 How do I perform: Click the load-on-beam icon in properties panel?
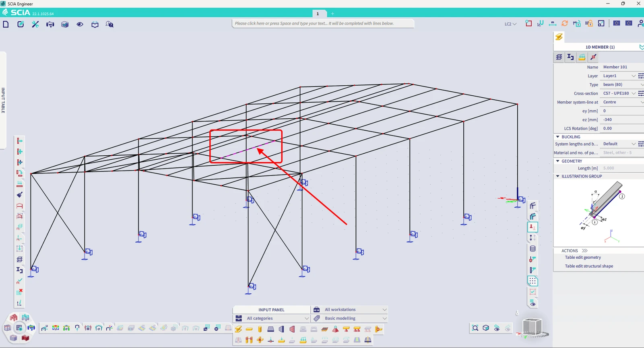pos(582,57)
